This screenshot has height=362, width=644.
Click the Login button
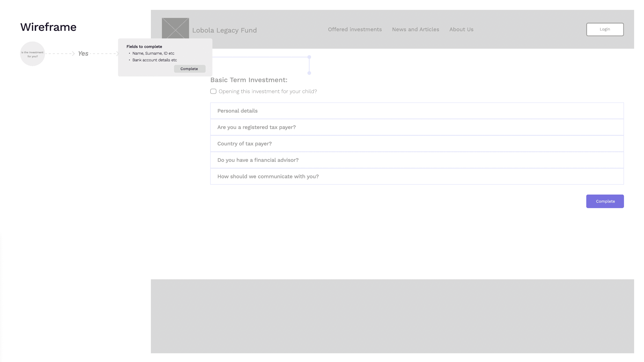[604, 29]
